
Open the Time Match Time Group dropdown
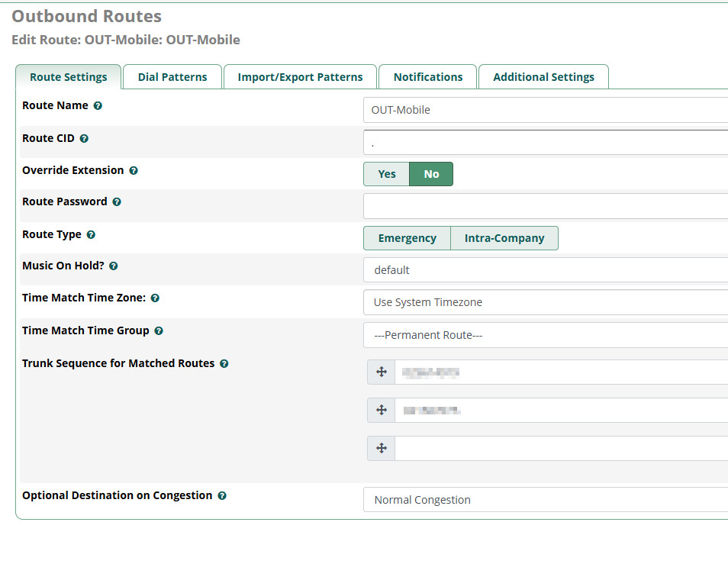545,335
